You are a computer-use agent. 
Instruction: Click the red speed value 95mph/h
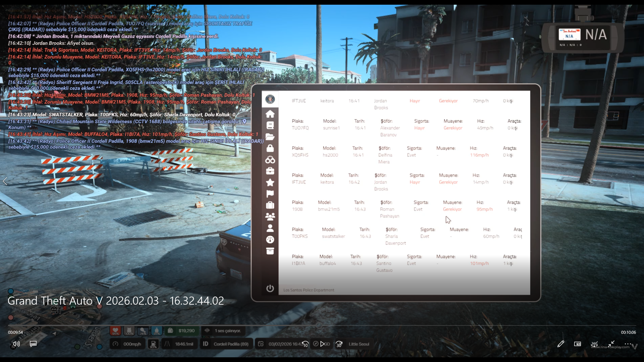point(485,209)
